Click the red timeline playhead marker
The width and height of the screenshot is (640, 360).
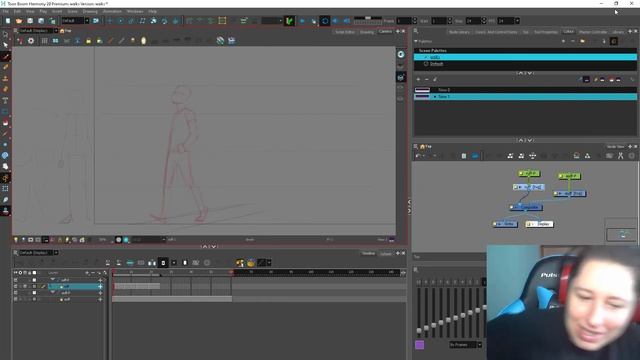click(113, 272)
